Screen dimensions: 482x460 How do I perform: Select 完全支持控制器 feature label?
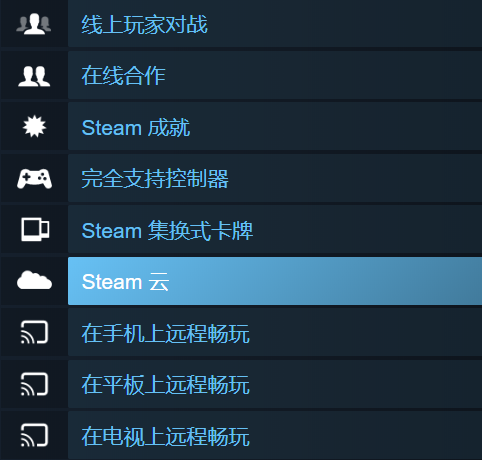pos(155,179)
